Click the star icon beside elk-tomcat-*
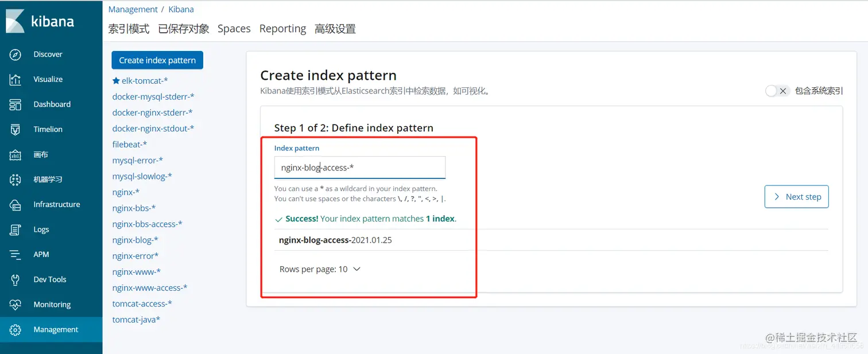The image size is (868, 354). point(116,81)
